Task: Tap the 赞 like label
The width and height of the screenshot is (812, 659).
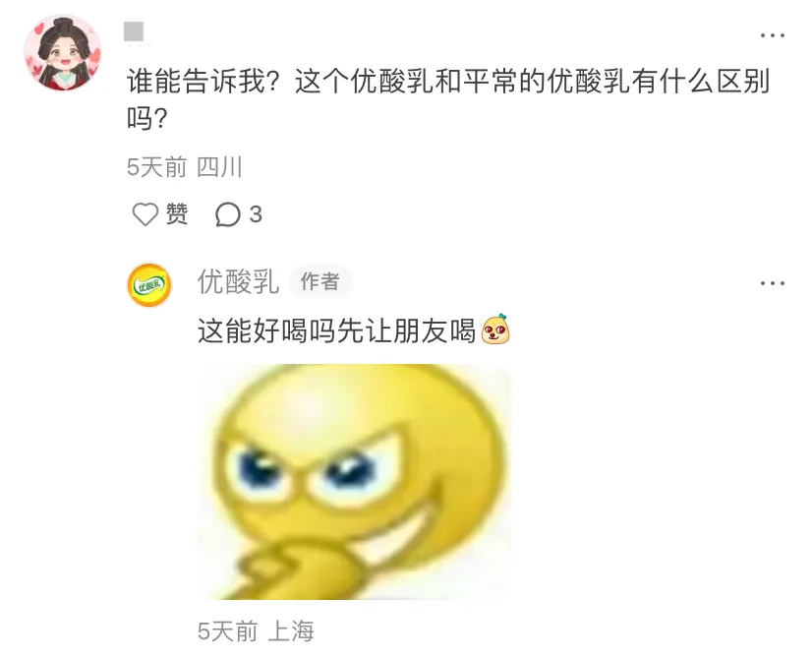Action: (177, 214)
